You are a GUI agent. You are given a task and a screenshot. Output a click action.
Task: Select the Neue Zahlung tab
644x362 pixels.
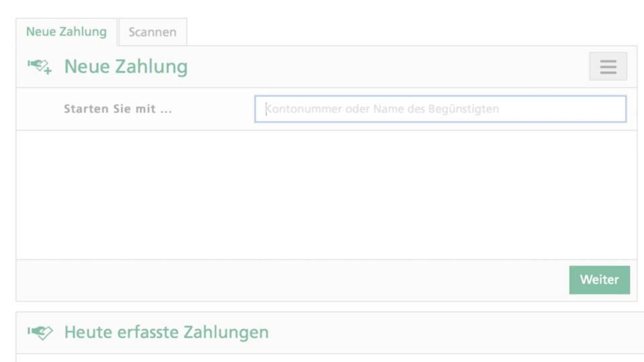(x=66, y=32)
